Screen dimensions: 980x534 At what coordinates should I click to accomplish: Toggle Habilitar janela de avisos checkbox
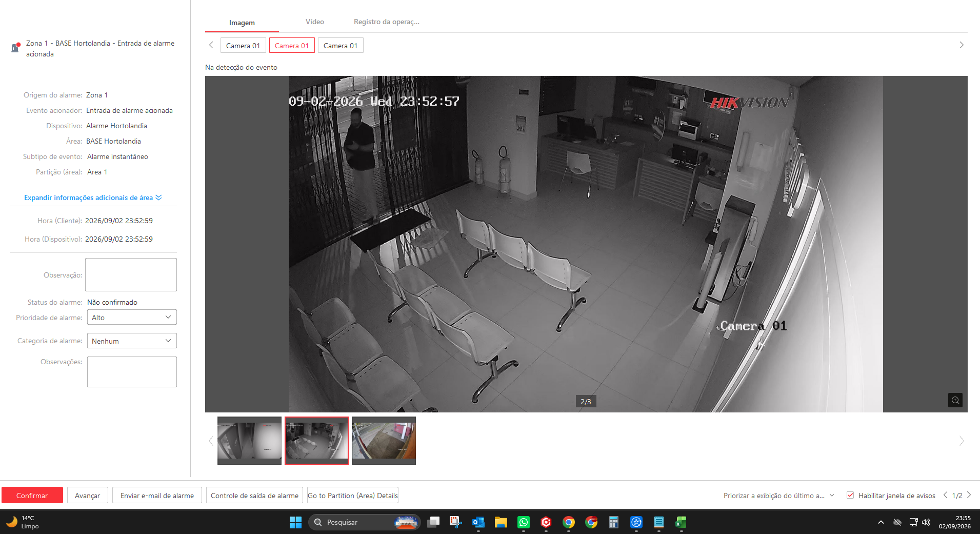pyautogui.click(x=850, y=495)
